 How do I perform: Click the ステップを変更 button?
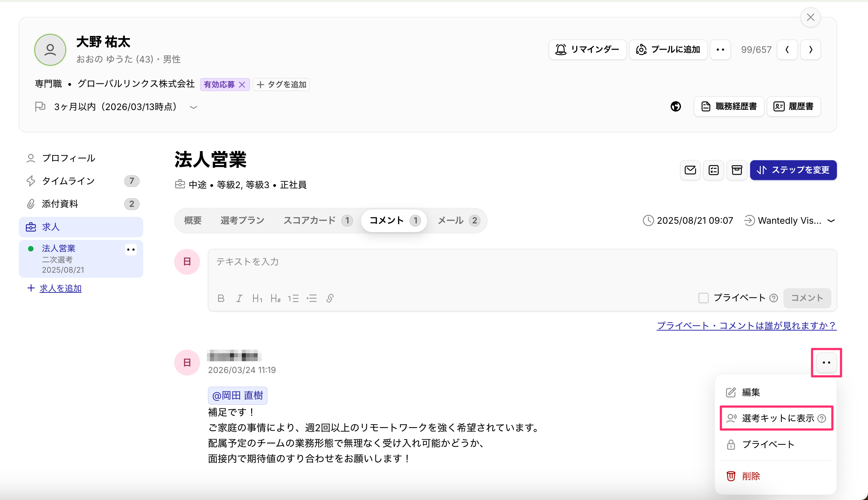coord(793,170)
